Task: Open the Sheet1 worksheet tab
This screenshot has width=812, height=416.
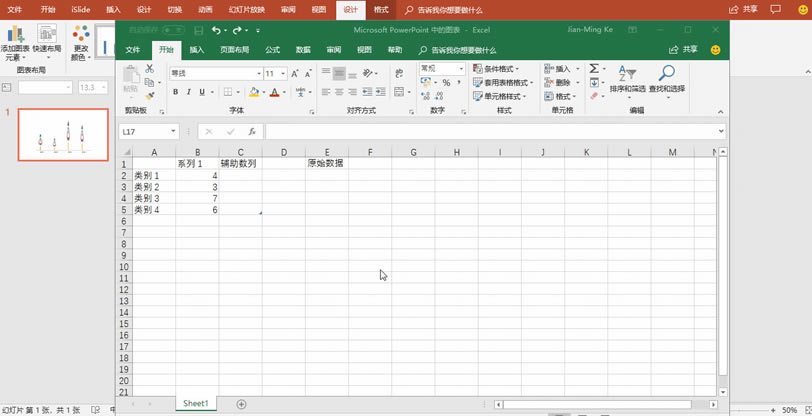Action: (x=195, y=404)
